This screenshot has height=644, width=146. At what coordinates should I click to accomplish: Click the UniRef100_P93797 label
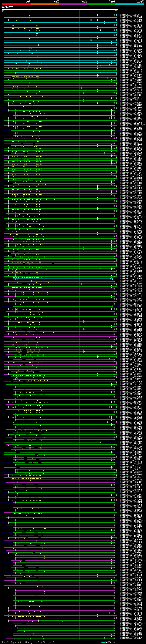click(131, 618)
